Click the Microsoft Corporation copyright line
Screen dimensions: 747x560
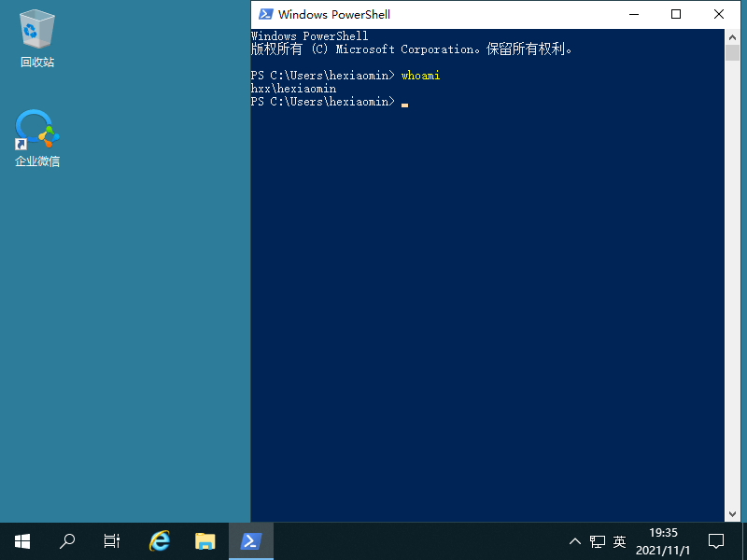pos(411,49)
